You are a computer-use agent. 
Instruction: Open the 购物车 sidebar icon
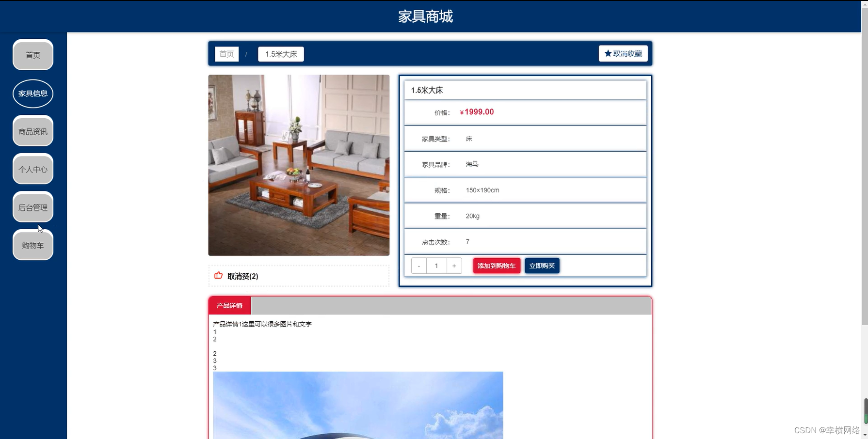pyautogui.click(x=32, y=245)
